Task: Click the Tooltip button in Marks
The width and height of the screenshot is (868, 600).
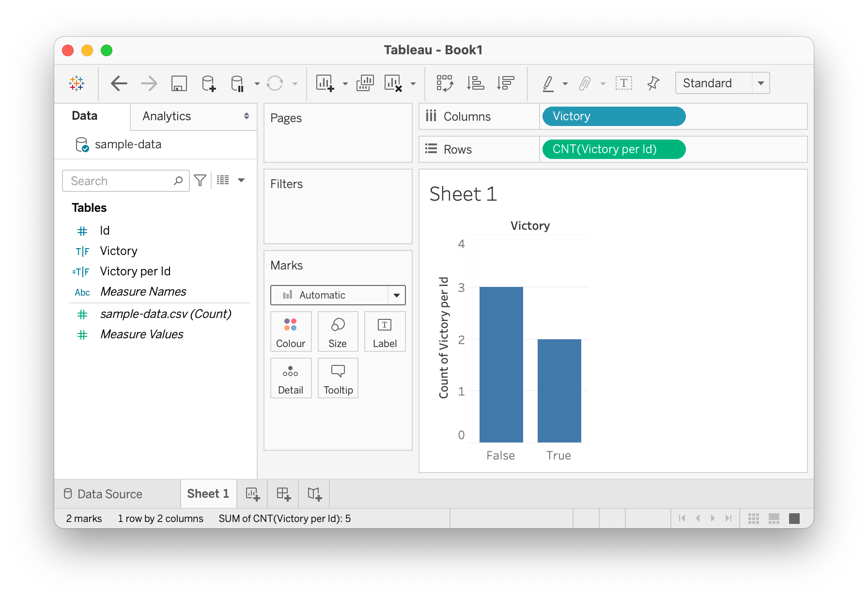Action: point(338,378)
